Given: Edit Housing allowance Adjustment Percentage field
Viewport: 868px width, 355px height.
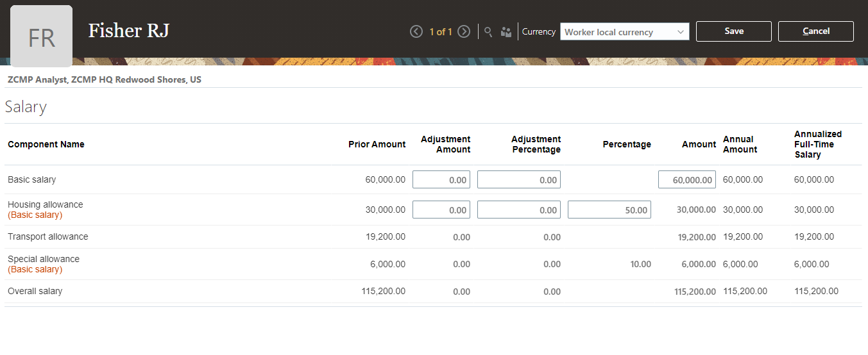Looking at the screenshot, I should click(519, 210).
